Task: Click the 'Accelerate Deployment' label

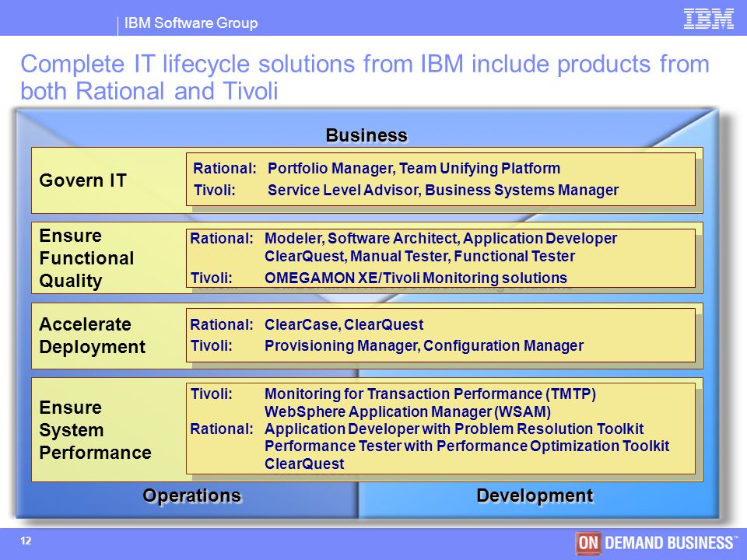Action: pyautogui.click(x=92, y=335)
